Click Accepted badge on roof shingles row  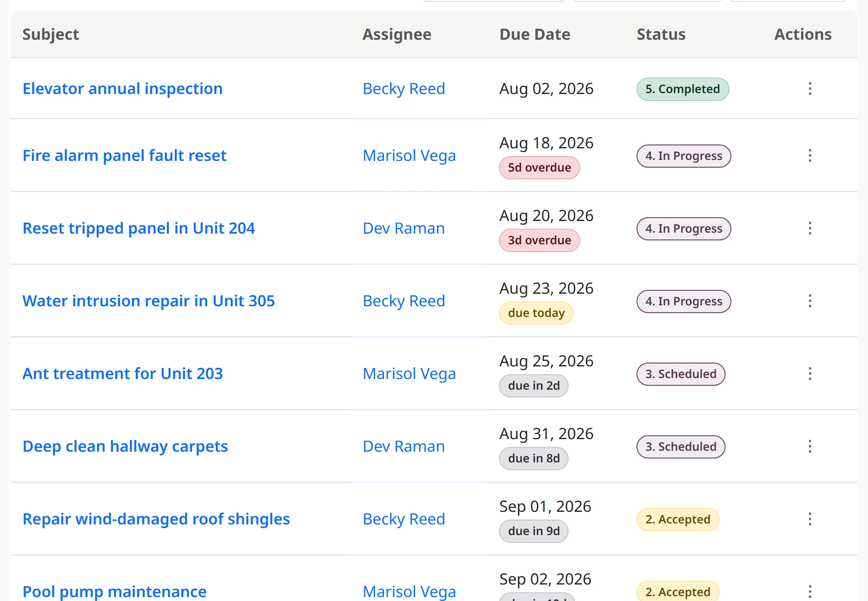(x=677, y=519)
